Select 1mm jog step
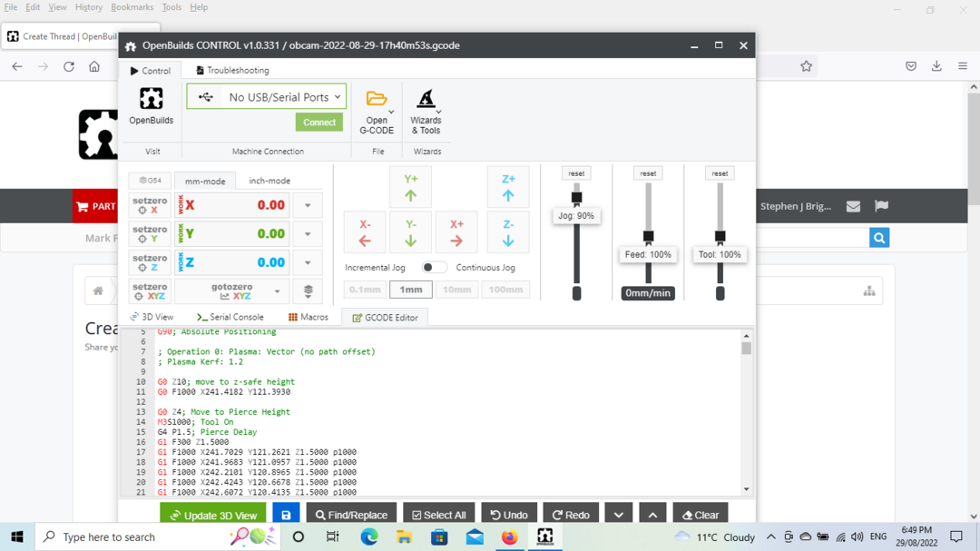Viewport: 980px width, 551px height. tap(411, 290)
